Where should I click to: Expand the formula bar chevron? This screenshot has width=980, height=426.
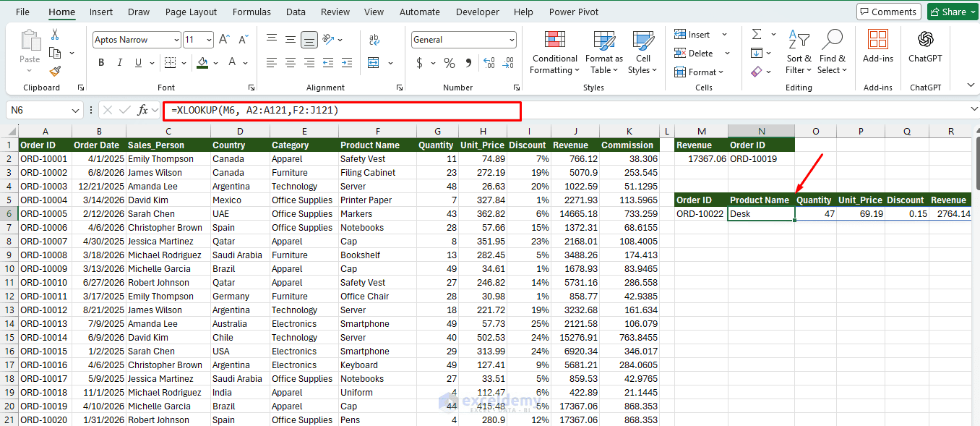[x=973, y=109]
